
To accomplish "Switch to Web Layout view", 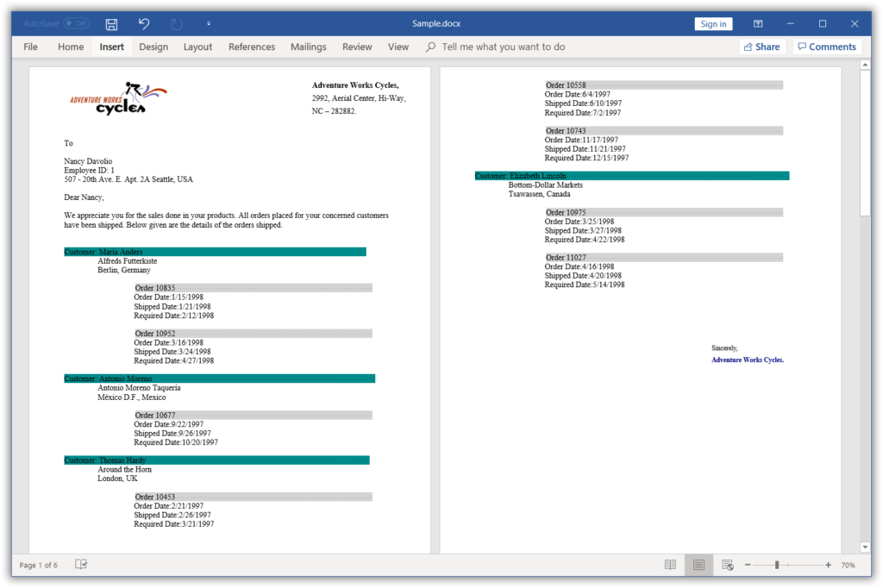I will 728,565.
